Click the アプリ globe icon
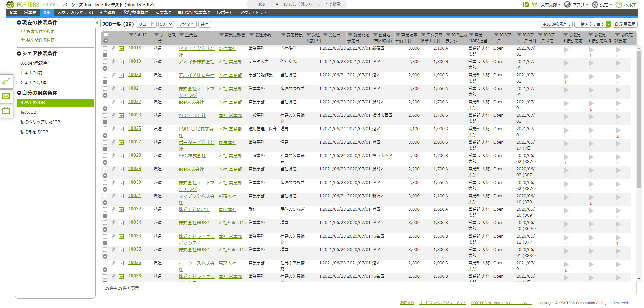Image resolution: width=644 pixels, height=308 pixels. [x=567, y=5]
